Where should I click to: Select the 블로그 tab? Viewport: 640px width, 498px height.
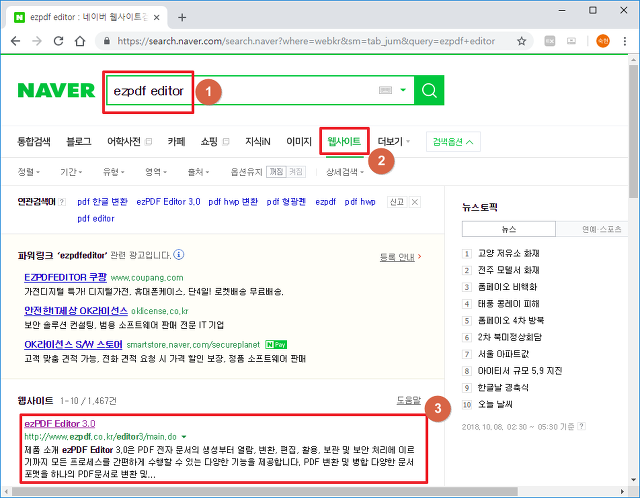(x=79, y=142)
